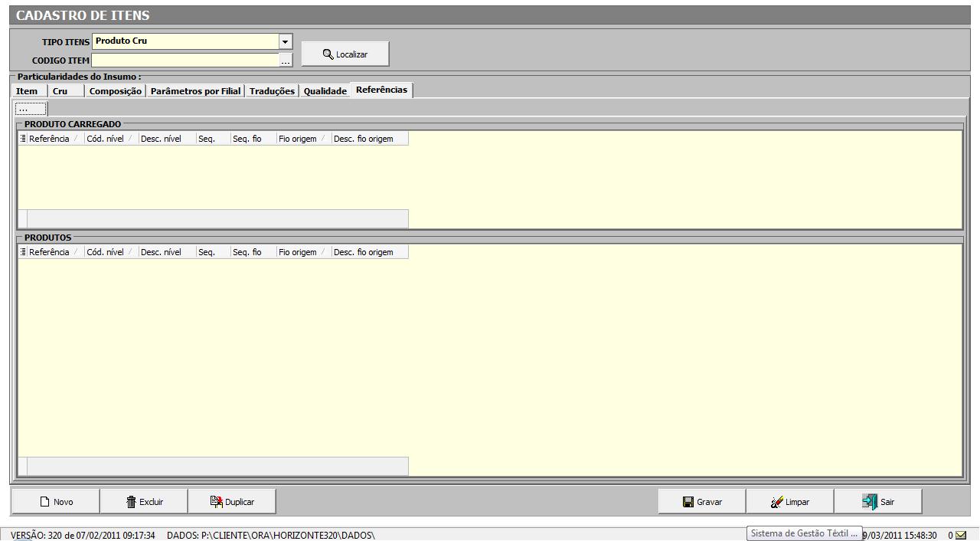980x541 pixels.
Task: Click into the Codigo Item field
Action: [x=184, y=61]
